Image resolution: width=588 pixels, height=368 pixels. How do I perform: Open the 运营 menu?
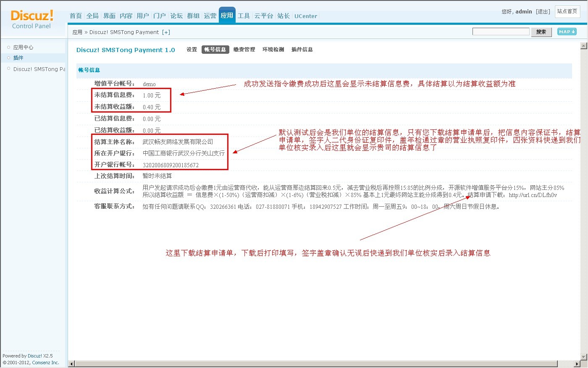point(210,16)
